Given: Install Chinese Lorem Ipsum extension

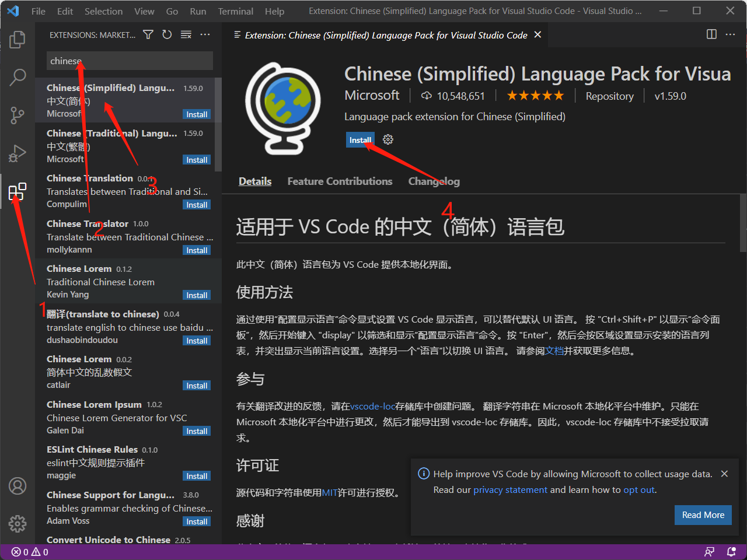Looking at the screenshot, I should (197, 431).
